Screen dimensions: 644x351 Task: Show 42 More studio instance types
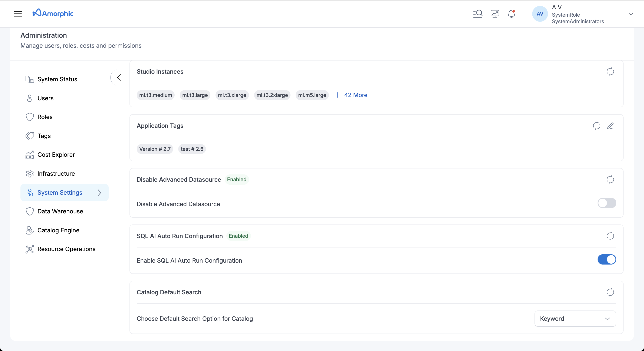tap(351, 95)
